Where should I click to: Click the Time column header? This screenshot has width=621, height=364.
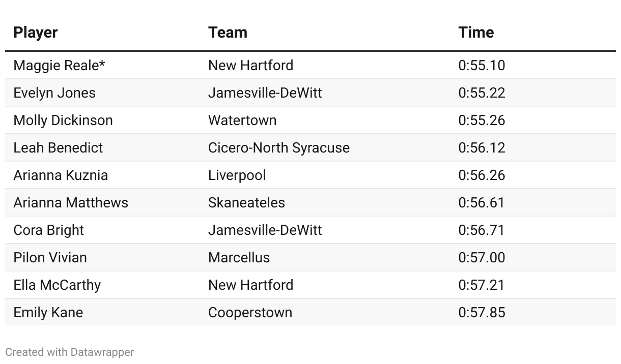[x=476, y=33]
